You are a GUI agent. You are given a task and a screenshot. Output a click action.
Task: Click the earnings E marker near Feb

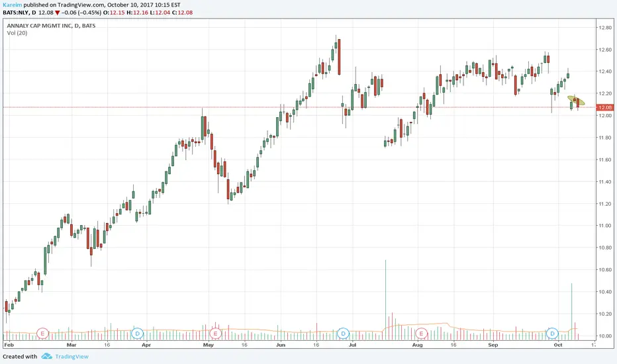coord(42,334)
